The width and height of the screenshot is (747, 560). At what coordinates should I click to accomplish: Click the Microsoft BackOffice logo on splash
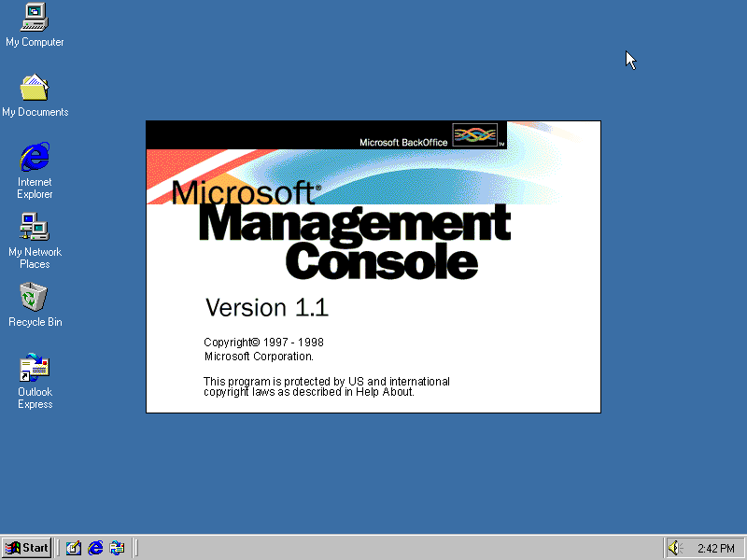pos(475,134)
